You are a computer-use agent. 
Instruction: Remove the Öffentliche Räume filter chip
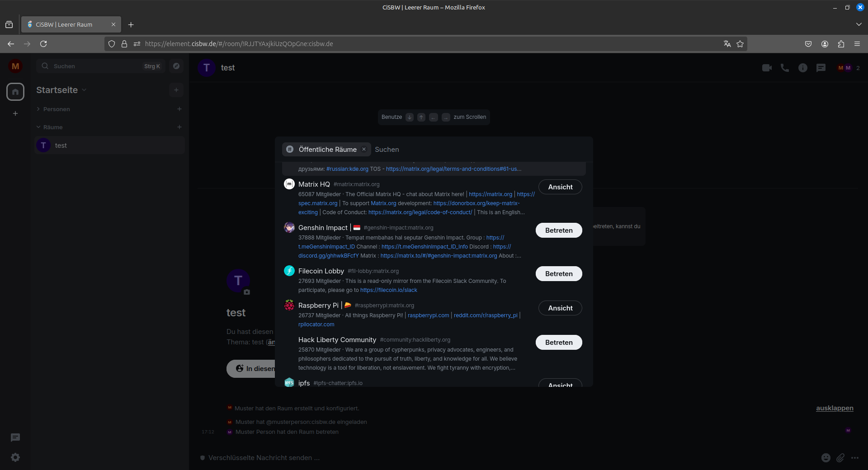[x=364, y=149]
